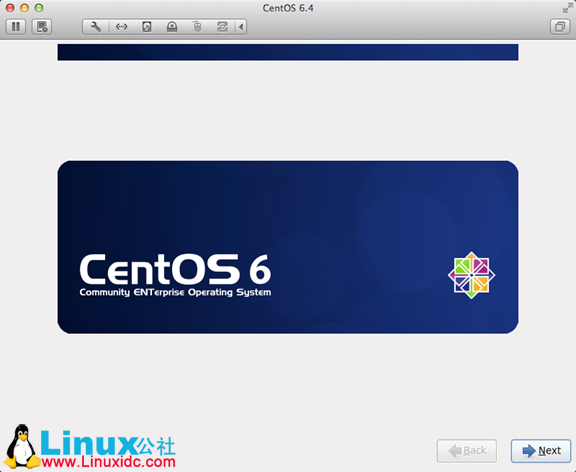The height and width of the screenshot is (472, 576).
Task: Open the network adapter icon
Action: pyautogui.click(x=122, y=27)
